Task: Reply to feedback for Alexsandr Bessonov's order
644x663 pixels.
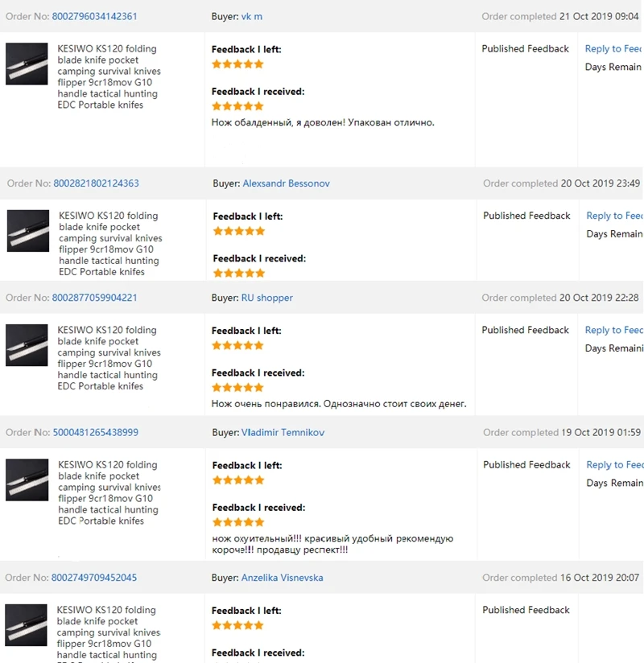Action: (615, 216)
